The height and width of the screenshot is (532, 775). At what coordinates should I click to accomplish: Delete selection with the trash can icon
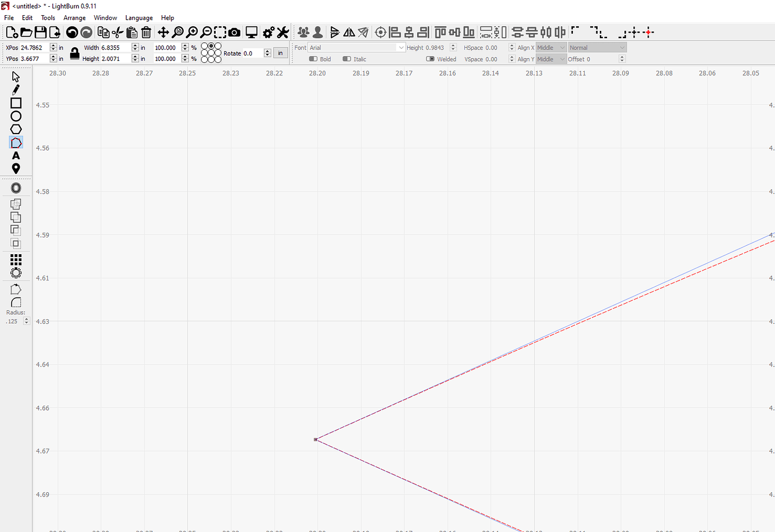146,33
